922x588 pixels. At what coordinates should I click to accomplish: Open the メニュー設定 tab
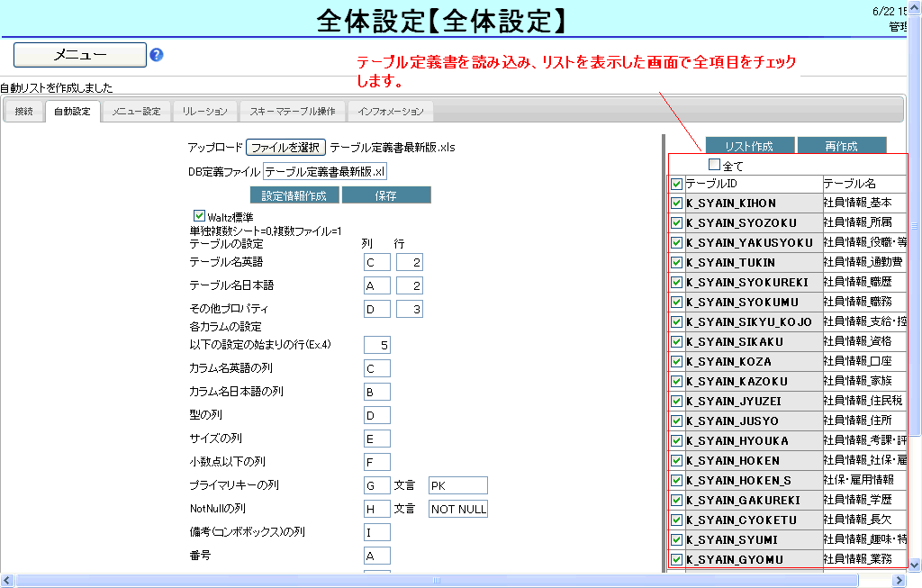(x=136, y=112)
